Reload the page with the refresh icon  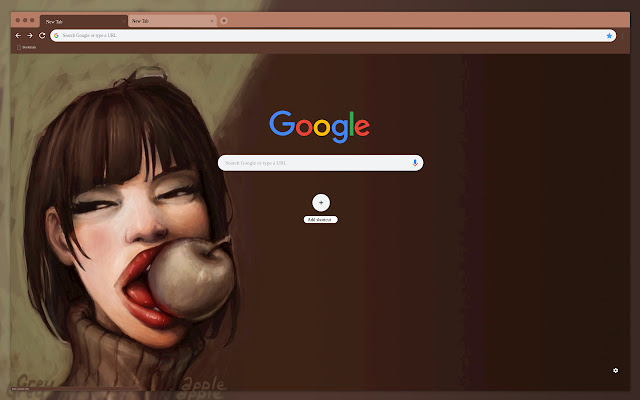pyautogui.click(x=42, y=36)
